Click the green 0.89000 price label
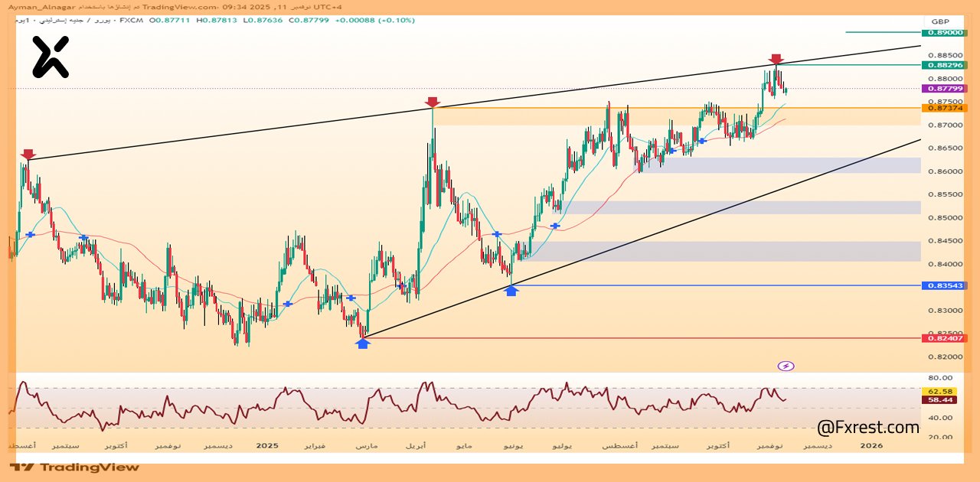 point(946,33)
